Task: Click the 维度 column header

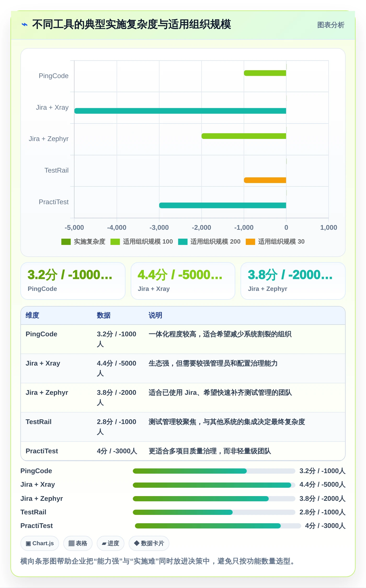Action: [32, 315]
